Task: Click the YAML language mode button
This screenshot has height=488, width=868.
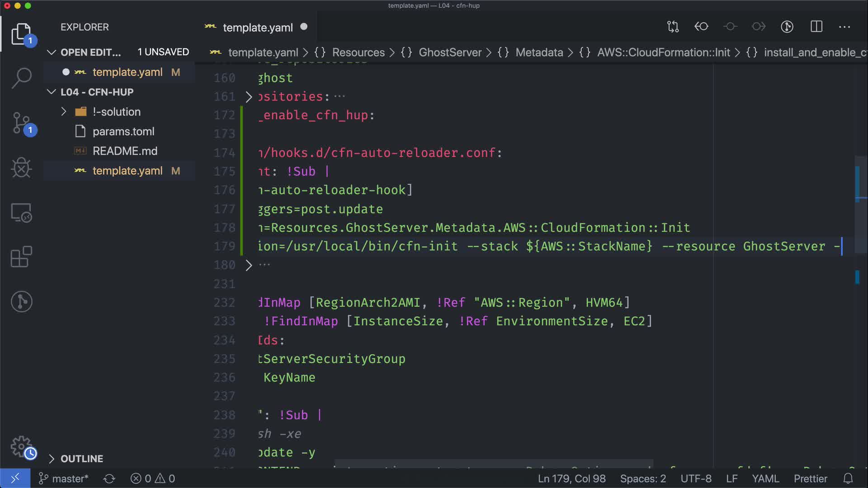Action: pyautogui.click(x=765, y=479)
